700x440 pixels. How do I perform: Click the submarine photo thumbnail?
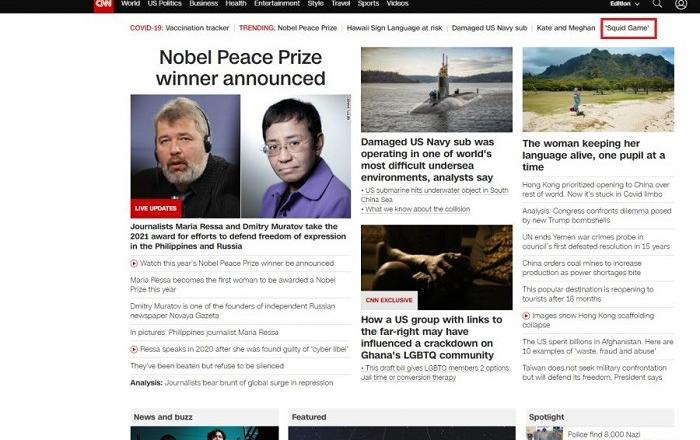[x=437, y=89]
